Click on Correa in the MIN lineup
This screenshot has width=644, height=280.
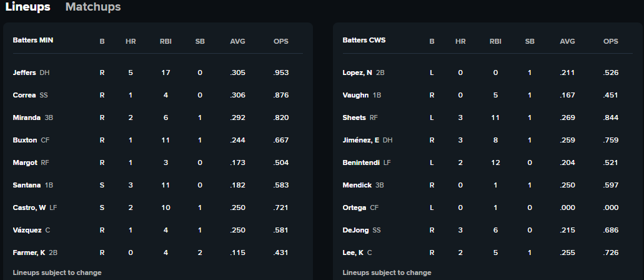(x=24, y=95)
